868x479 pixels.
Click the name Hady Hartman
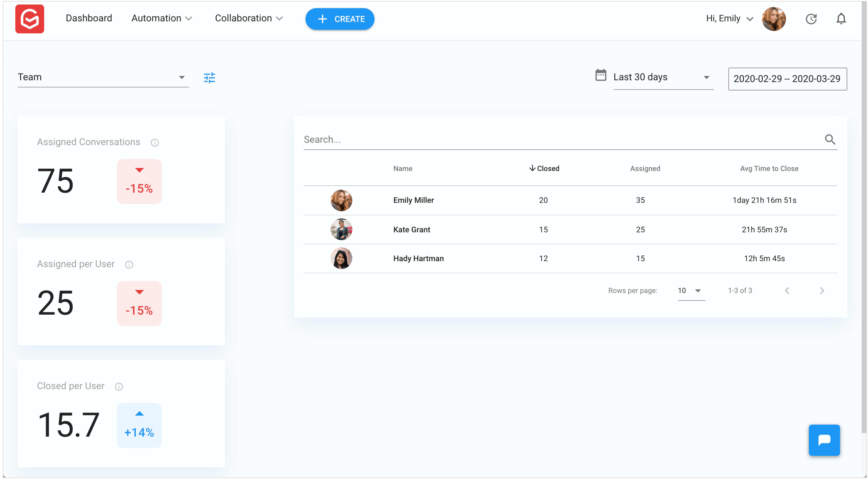point(419,259)
